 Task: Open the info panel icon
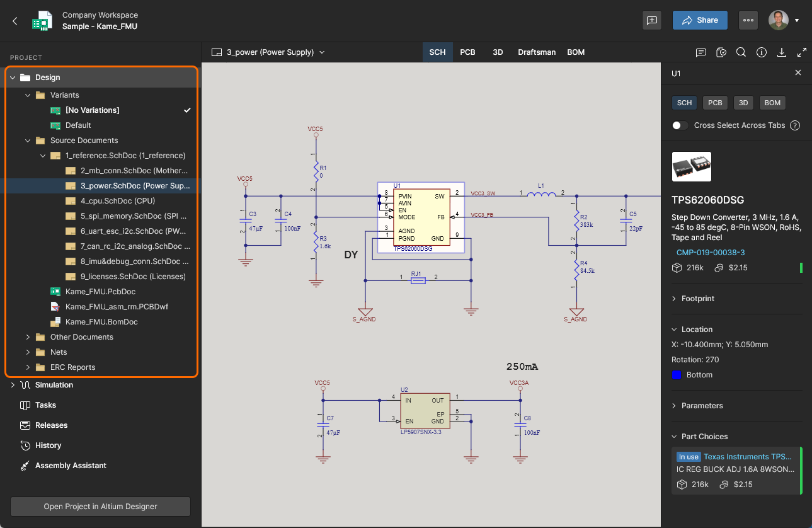[761, 52]
